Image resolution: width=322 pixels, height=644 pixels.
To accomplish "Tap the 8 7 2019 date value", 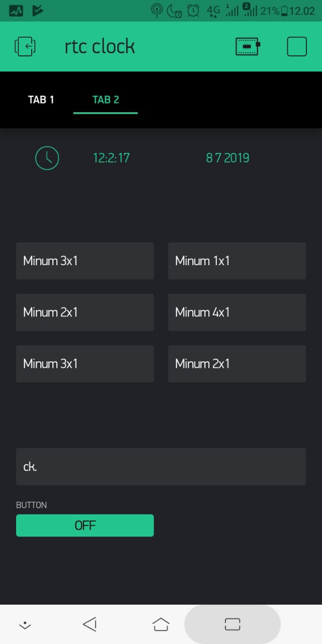I will click(x=227, y=158).
